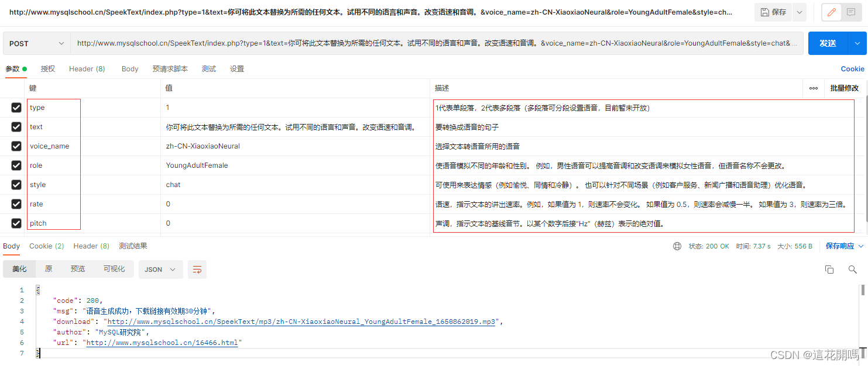Click the 键 column header
Image resolution: width=868 pixels, height=366 pixels.
(x=92, y=88)
